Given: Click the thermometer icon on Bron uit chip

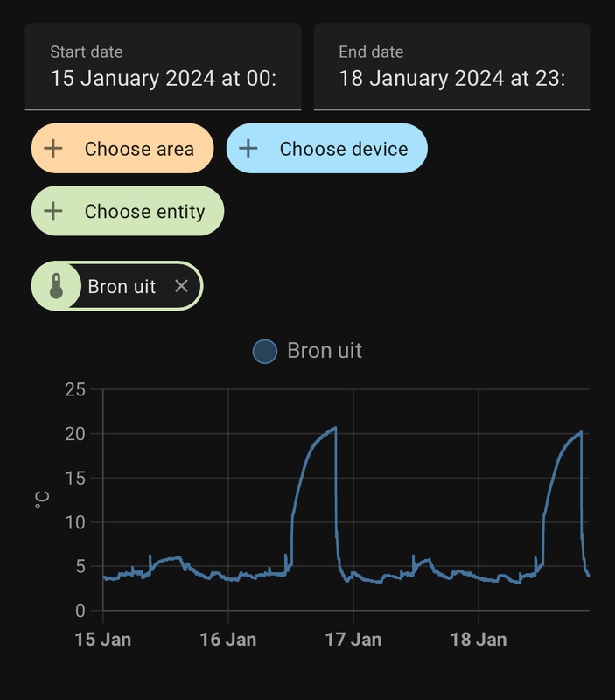Looking at the screenshot, I should pos(57,286).
